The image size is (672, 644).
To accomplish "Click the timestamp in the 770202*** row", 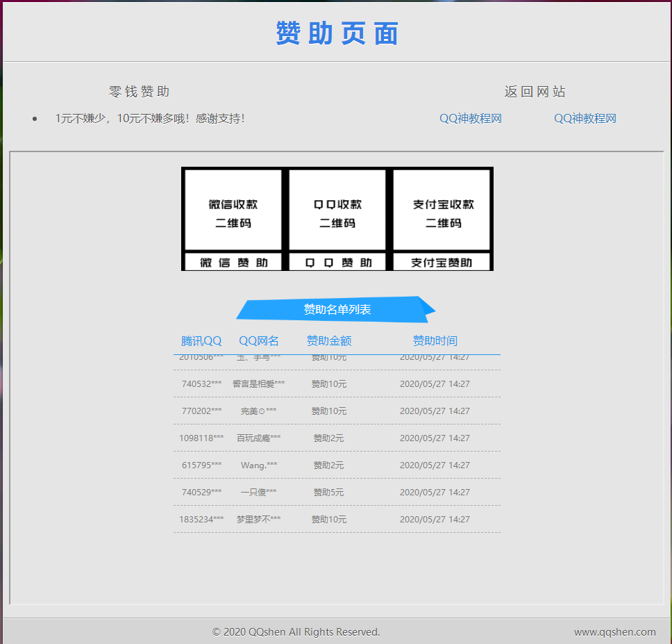I will click(x=435, y=411).
